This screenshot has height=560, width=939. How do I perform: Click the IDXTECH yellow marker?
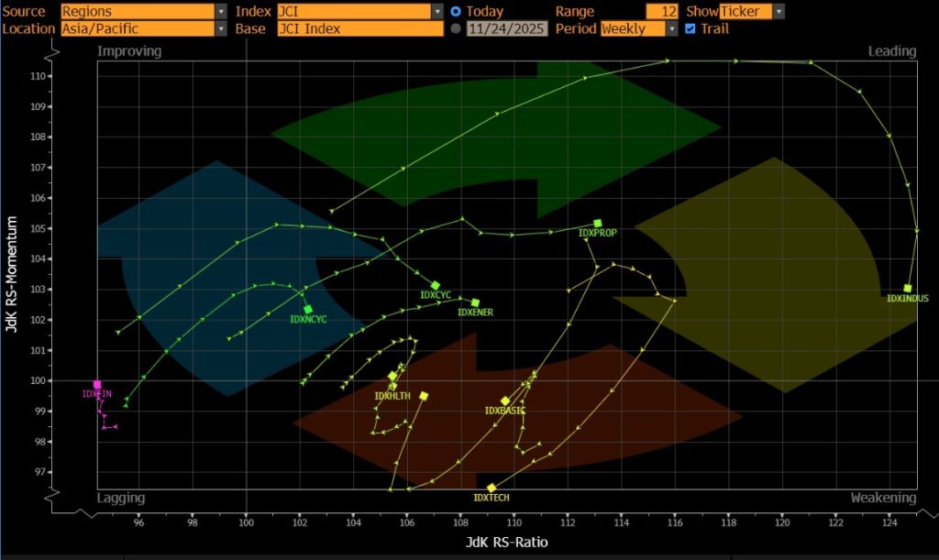492,488
